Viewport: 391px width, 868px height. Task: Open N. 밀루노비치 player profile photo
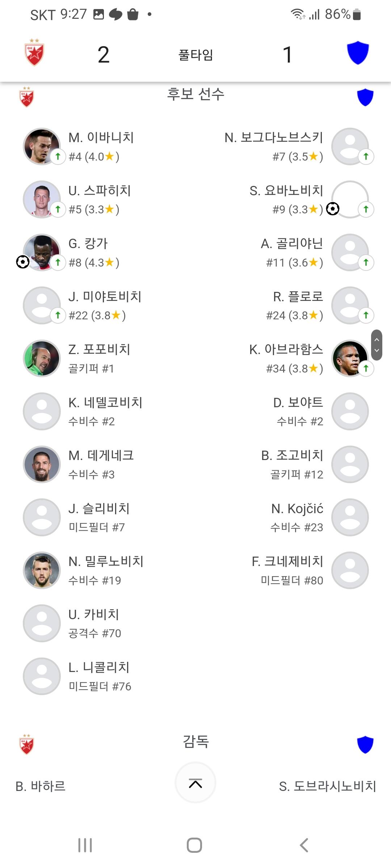coord(42,570)
